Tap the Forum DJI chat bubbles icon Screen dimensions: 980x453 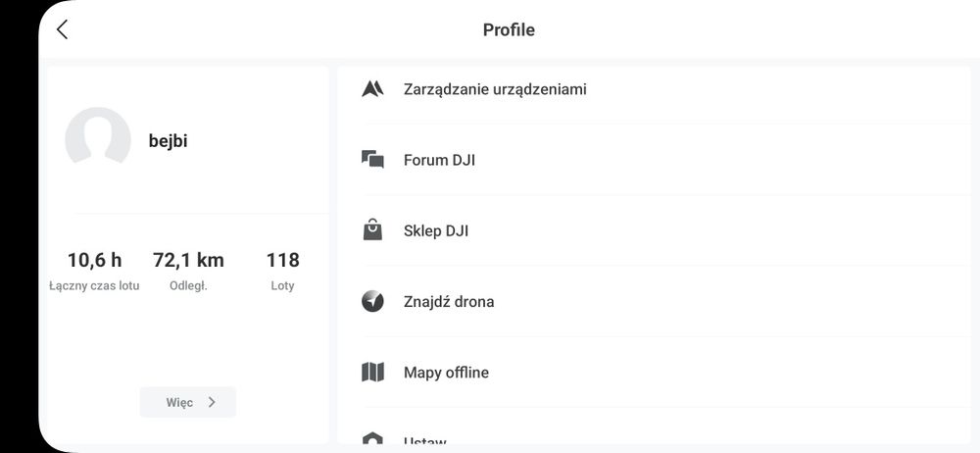click(372, 160)
